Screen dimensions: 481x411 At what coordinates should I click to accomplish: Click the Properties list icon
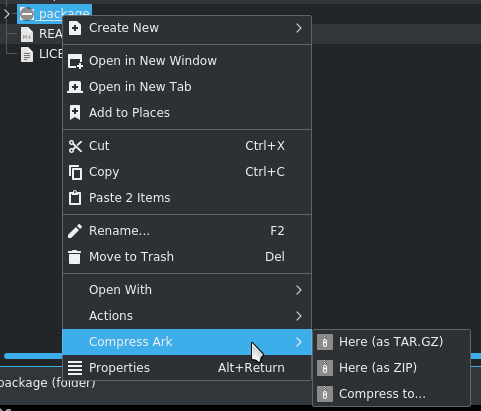pyautogui.click(x=75, y=368)
